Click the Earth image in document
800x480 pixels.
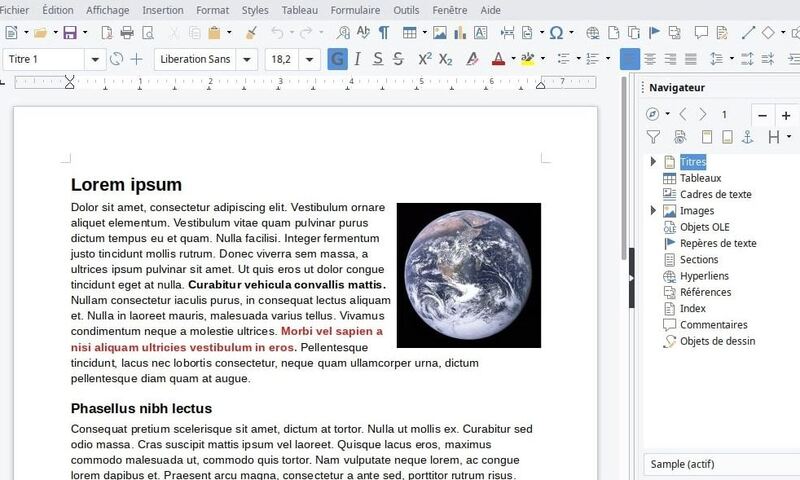(469, 275)
